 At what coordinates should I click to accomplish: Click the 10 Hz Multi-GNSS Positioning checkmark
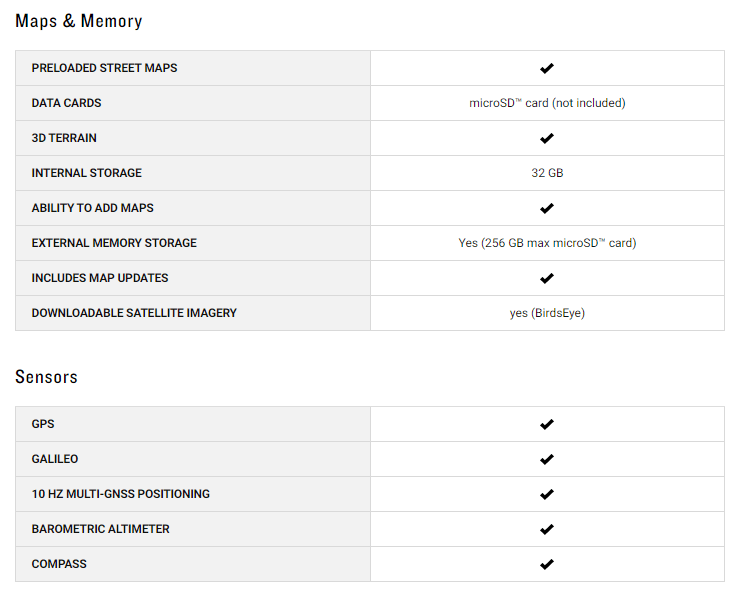coord(547,494)
